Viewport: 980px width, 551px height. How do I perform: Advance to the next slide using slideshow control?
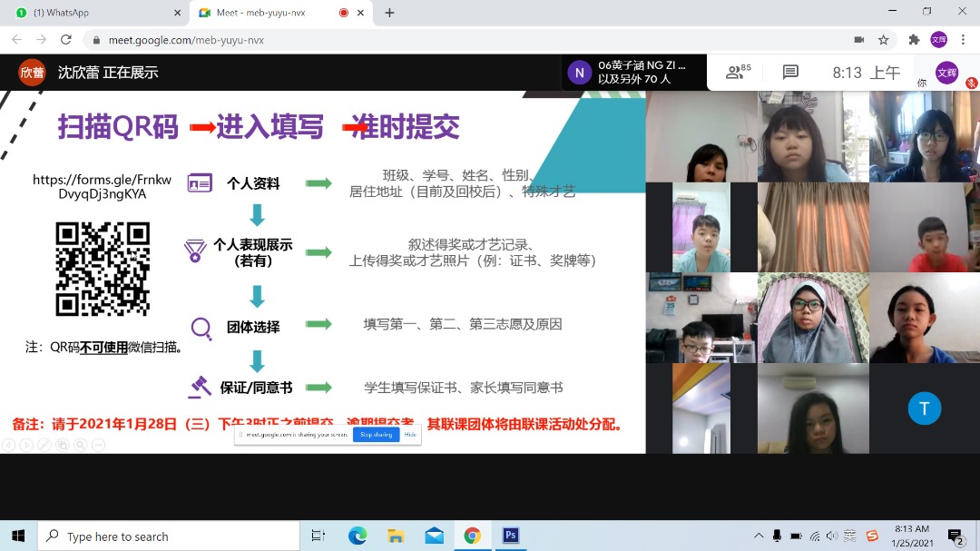click(x=26, y=445)
